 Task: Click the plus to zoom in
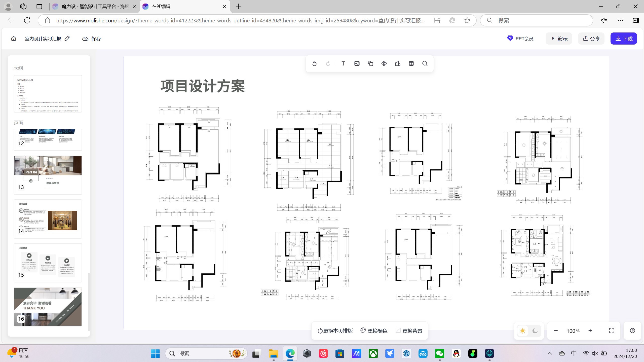590,331
